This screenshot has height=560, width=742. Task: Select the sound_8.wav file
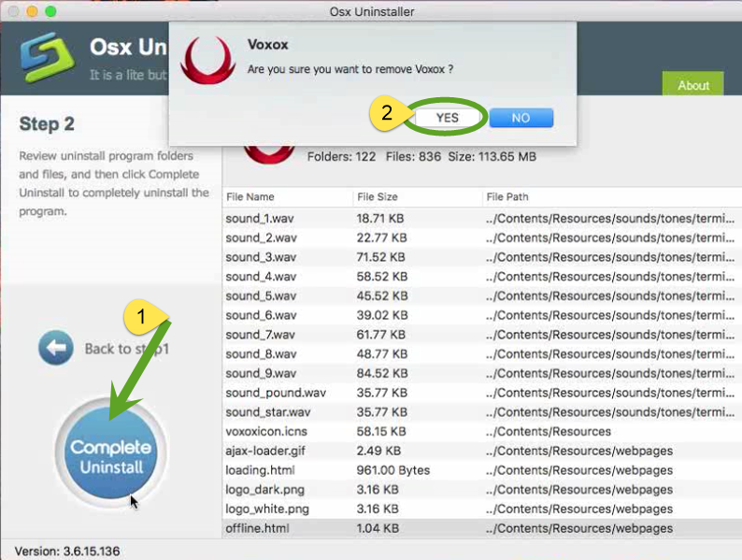[x=481, y=354]
